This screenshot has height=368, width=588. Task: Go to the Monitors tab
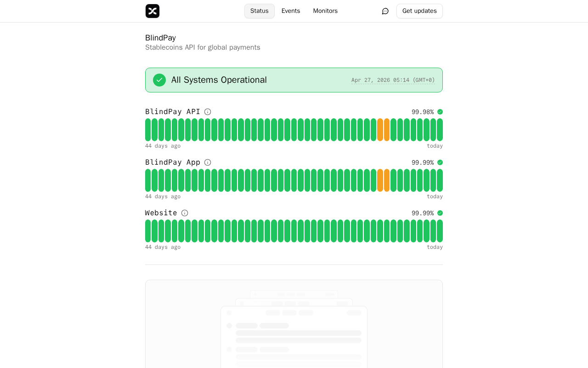pos(325,11)
